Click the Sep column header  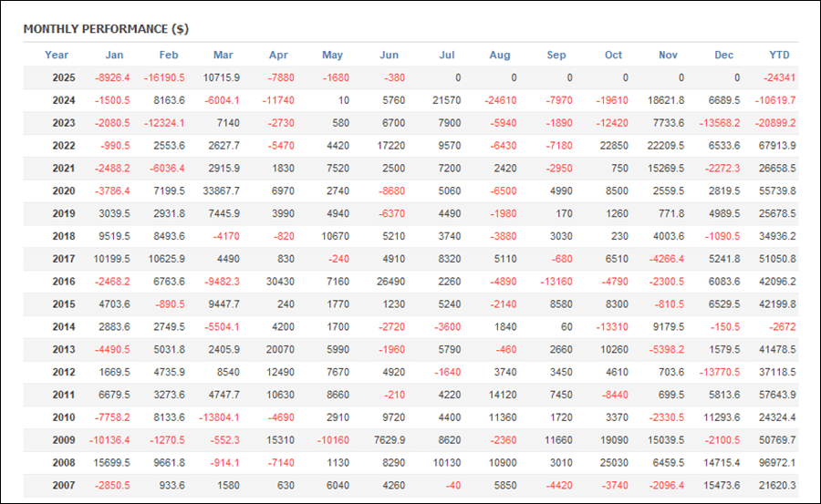[556, 55]
